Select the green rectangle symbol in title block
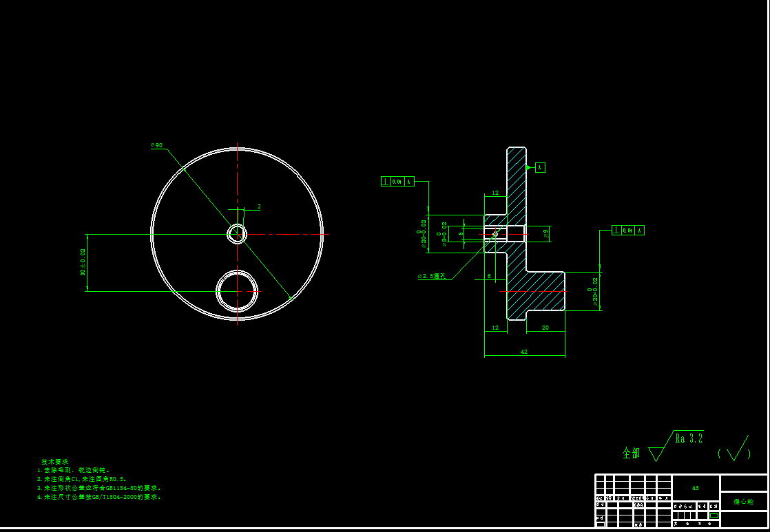770x532 pixels. click(714, 515)
